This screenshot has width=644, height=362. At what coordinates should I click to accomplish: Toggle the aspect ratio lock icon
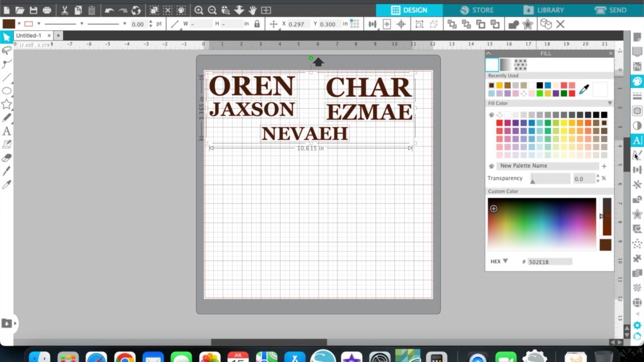click(256, 24)
